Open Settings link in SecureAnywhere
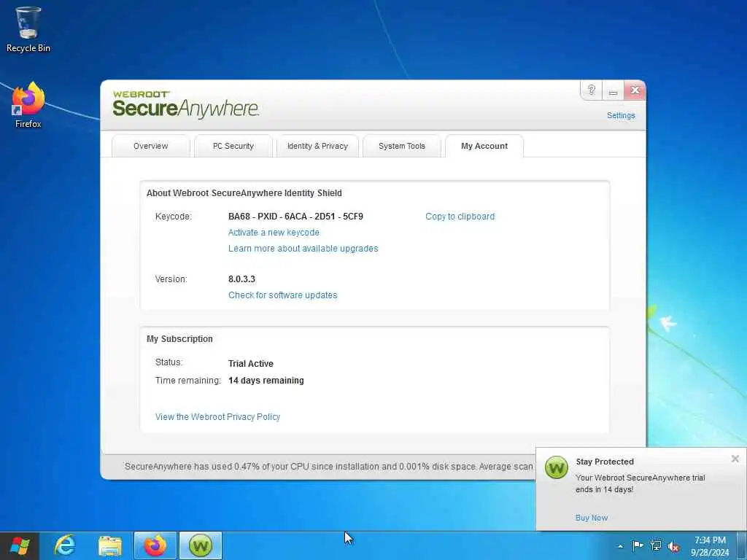Image resolution: width=747 pixels, height=560 pixels. coord(621,116)
